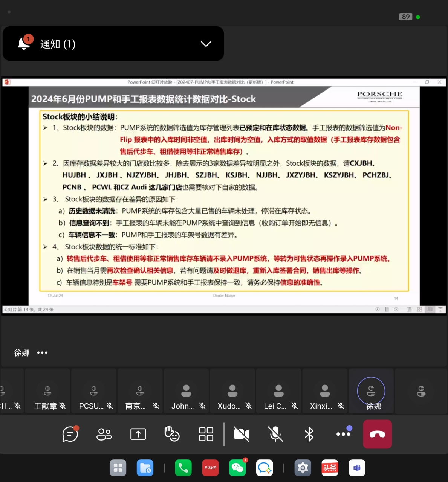Start PowerPoint slide show from status bar

(440, 309)
